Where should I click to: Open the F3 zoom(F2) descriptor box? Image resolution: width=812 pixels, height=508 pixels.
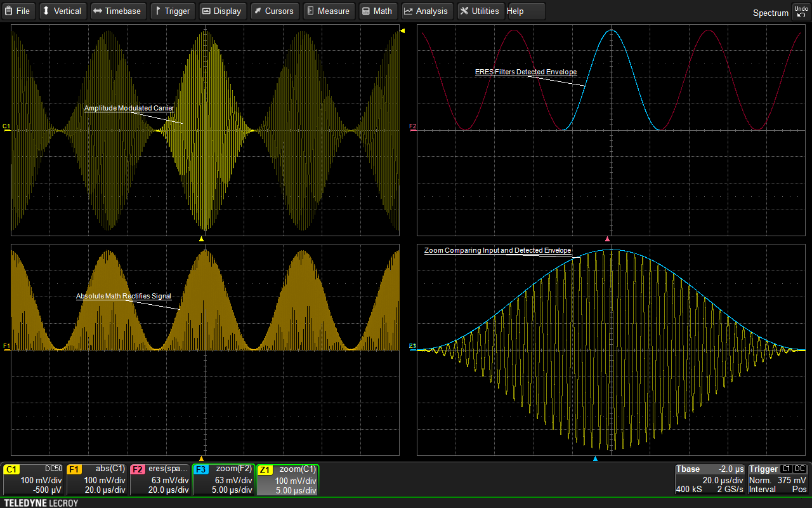click(223, 479)
